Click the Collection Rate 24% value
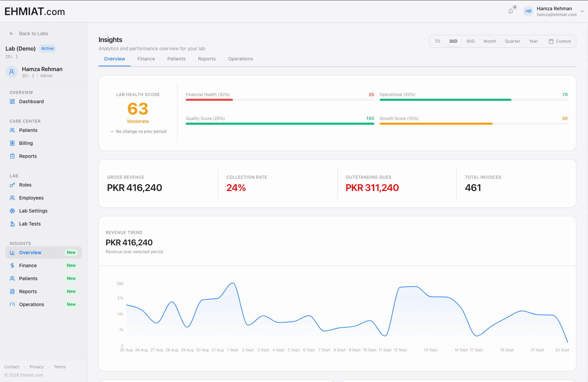Image resolution: width=588 pixels, height=382 pixels. [x=236, y=188]
